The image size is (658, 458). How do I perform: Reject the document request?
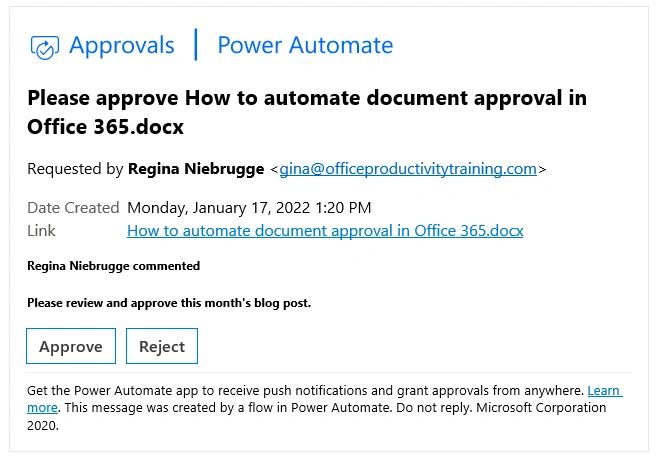(x=162, y=346)
